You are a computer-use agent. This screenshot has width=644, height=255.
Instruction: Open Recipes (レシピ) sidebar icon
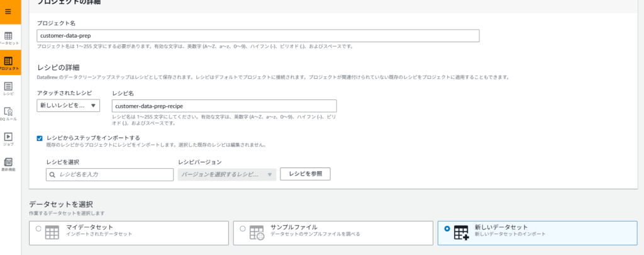9,88
